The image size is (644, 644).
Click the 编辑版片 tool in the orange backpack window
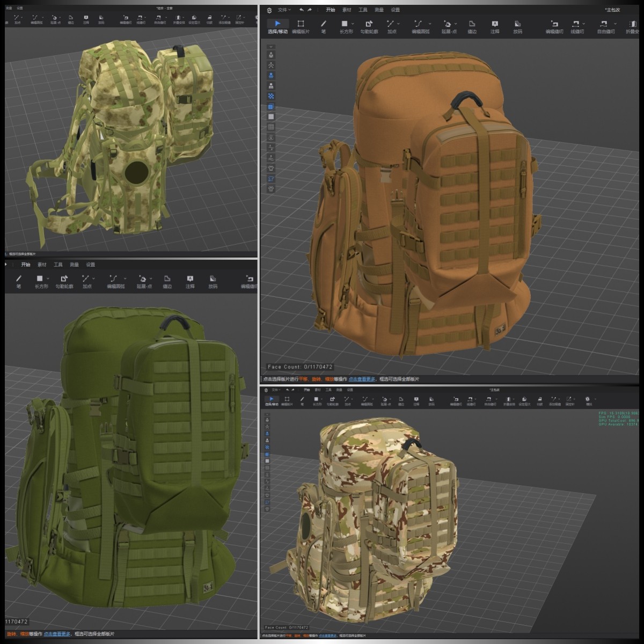pos(301,26)
